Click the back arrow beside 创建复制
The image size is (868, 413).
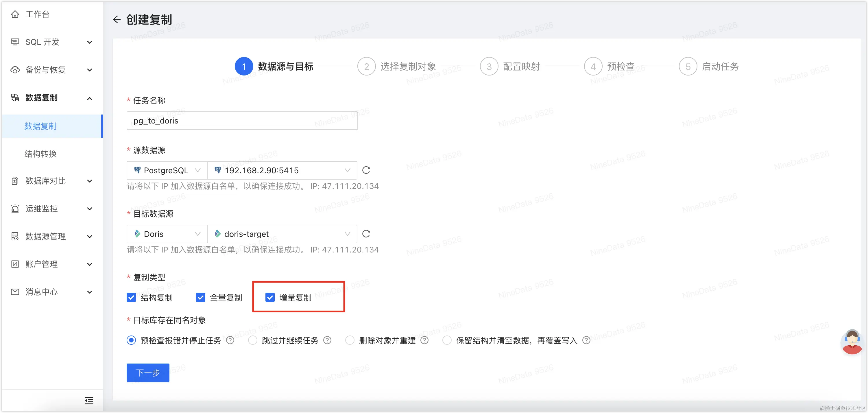tap(117, 20)
